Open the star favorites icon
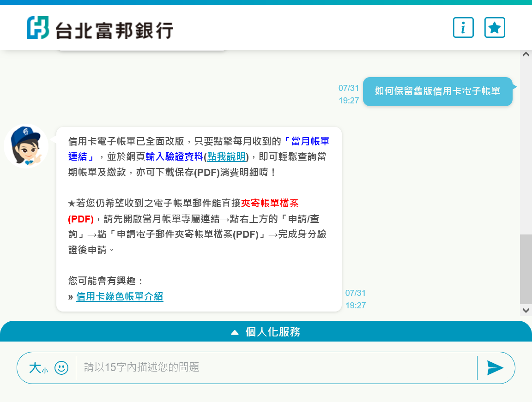The width and height of the screenshot is (532, 402). click(x=495, y=28)
